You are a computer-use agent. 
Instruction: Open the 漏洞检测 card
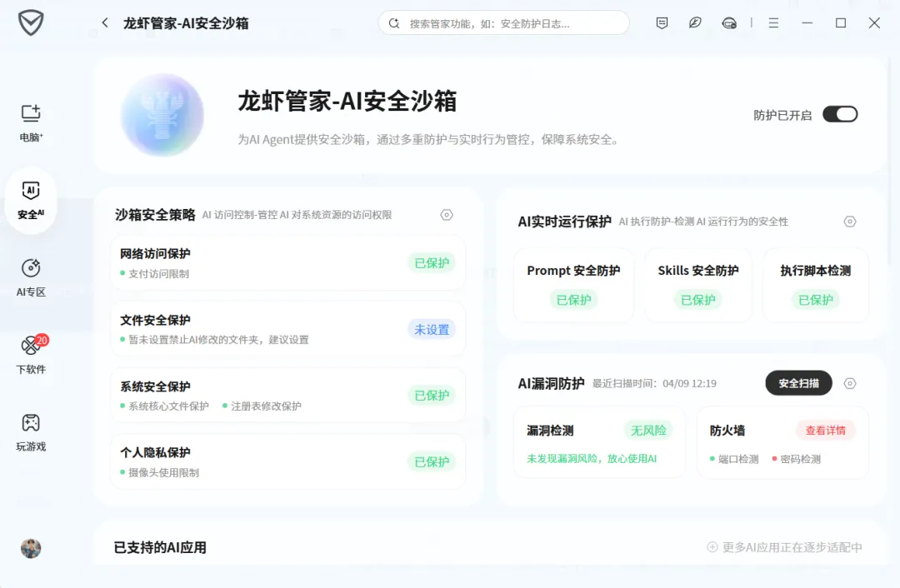pos(599,442)
